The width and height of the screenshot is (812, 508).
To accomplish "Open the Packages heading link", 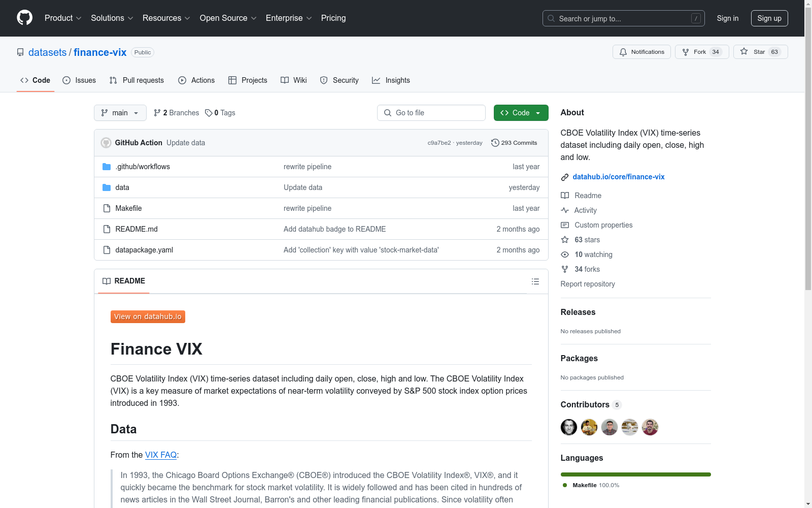I will click(x=579, y=358).
